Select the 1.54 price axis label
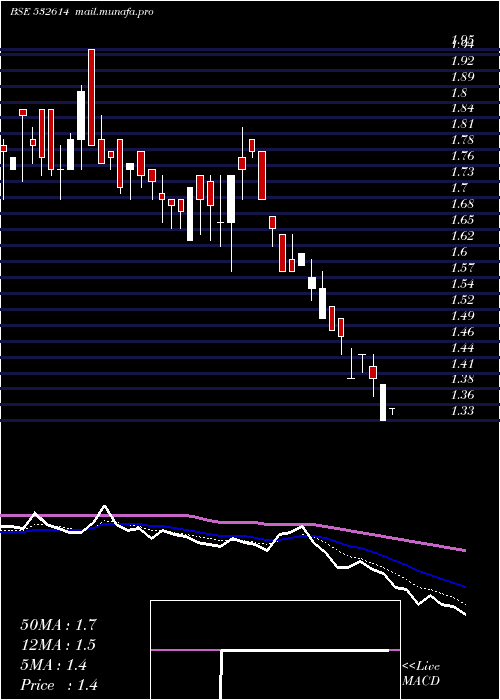This screenshot has width=500, height=700. click(x=462, y=283)
